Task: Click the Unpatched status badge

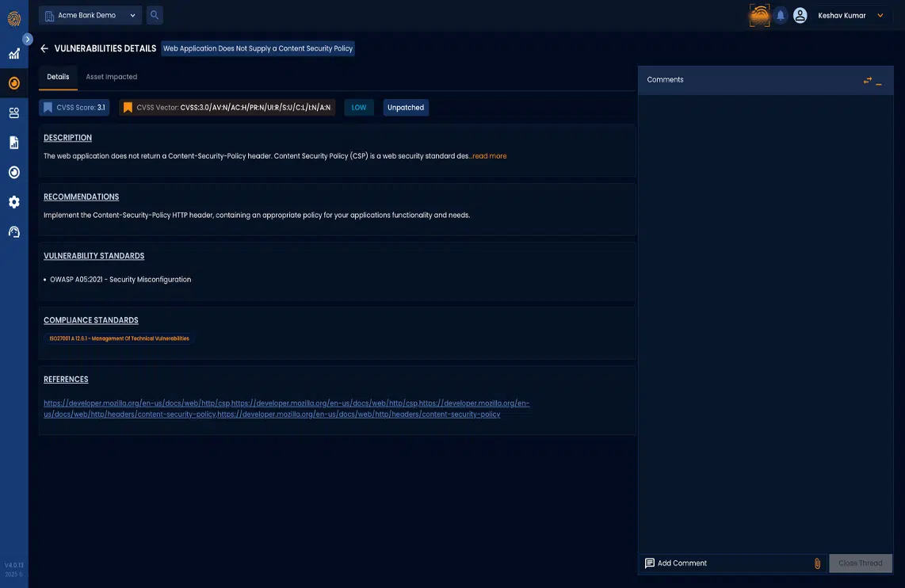Action: coord(406,107)
